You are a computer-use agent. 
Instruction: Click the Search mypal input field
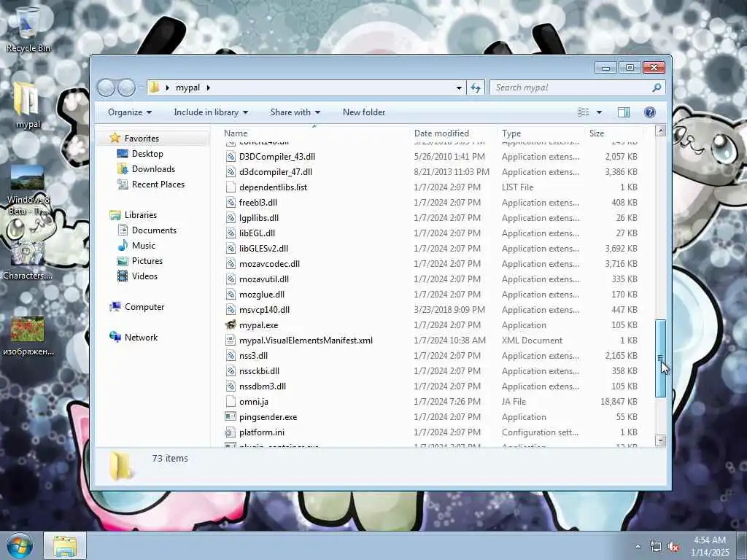point(570,87)
